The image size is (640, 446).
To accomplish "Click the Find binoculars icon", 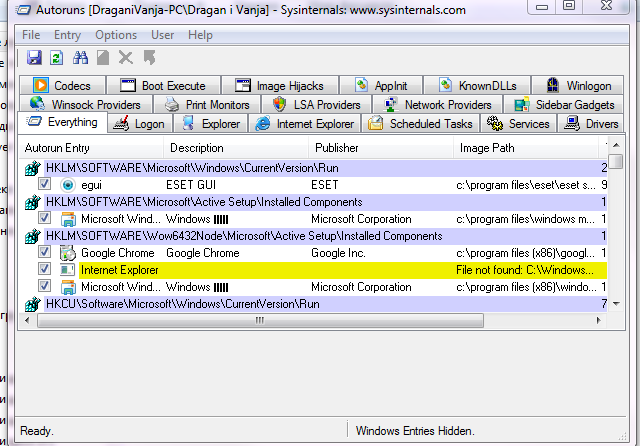I will (x=80, y=58).
